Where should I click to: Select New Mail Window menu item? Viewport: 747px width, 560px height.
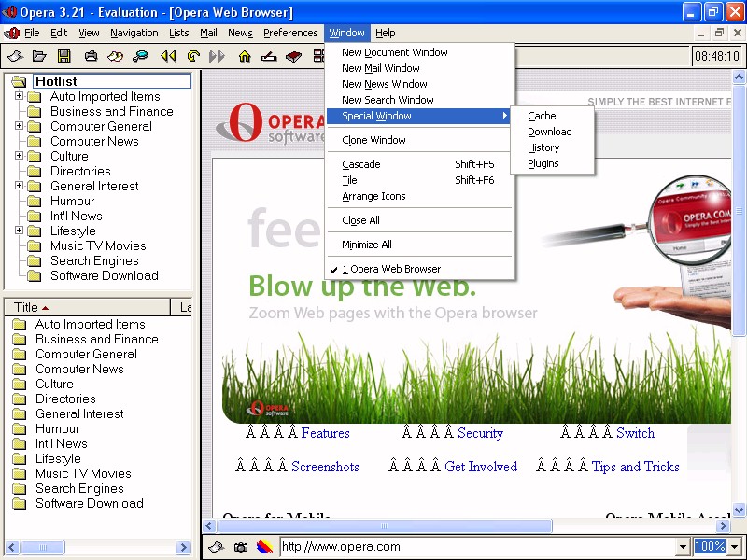pos(419,68)
